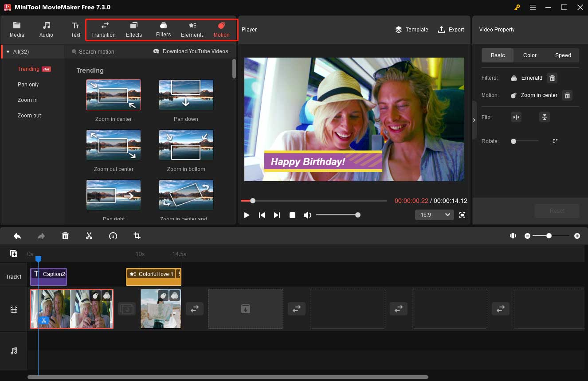The width and height of the screenshot is (588, 381).
Task: Split the clip with scissors tool
Action: [89, 236]
